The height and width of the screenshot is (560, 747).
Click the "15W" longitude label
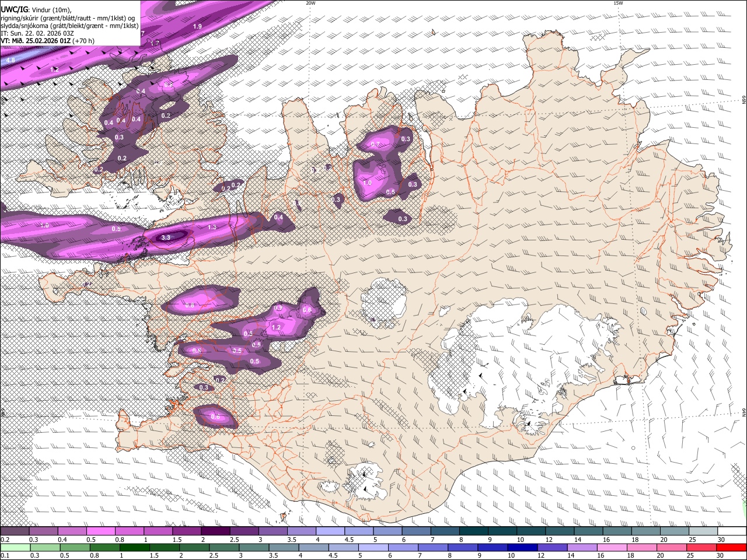[x=618, y=3]
